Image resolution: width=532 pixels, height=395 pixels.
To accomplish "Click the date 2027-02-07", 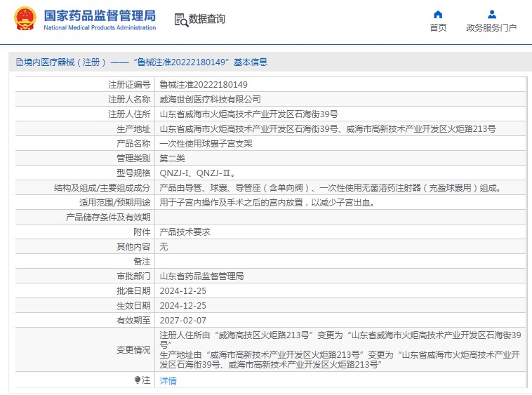I will pyautogui.click(x=183, y=321).
